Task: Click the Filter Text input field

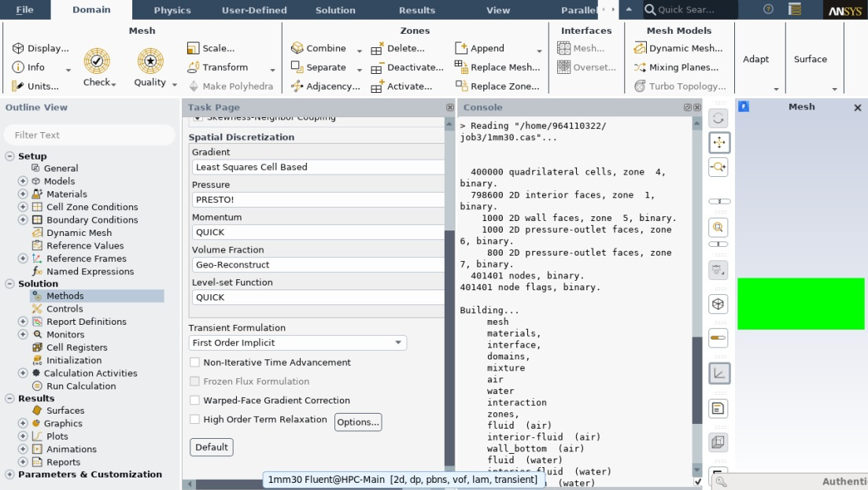Action: pos(89,135)
